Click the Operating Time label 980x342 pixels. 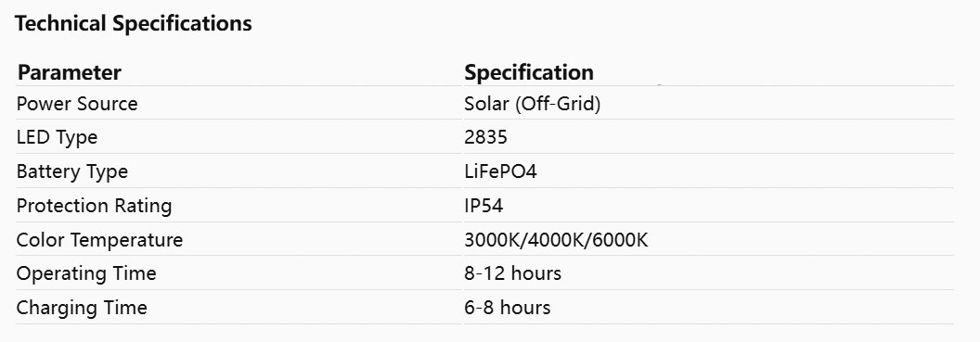[86, 273]
